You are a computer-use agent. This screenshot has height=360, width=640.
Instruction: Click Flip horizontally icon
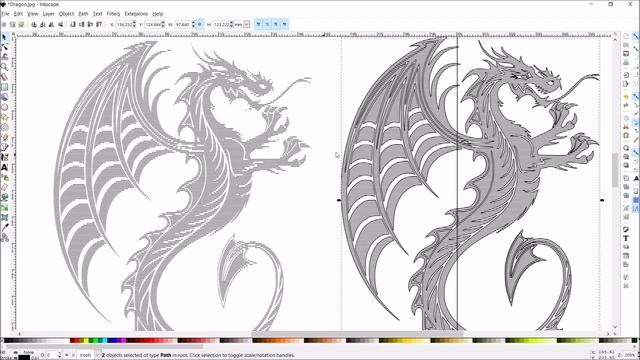(x=51, y=24)
